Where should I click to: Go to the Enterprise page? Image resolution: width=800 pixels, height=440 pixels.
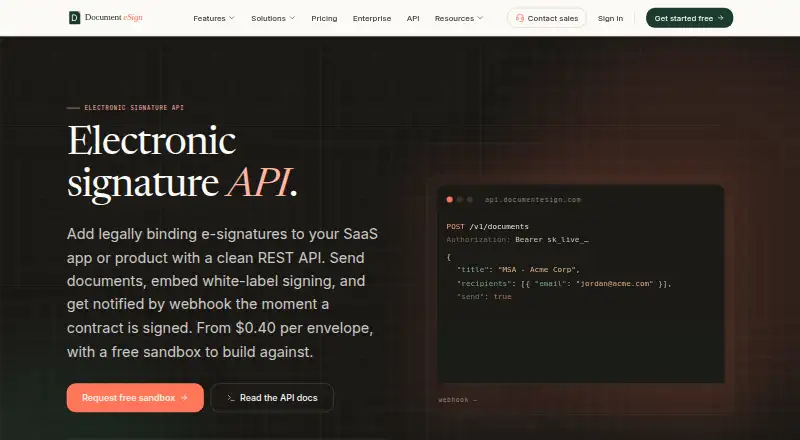(x=372, y=18)
